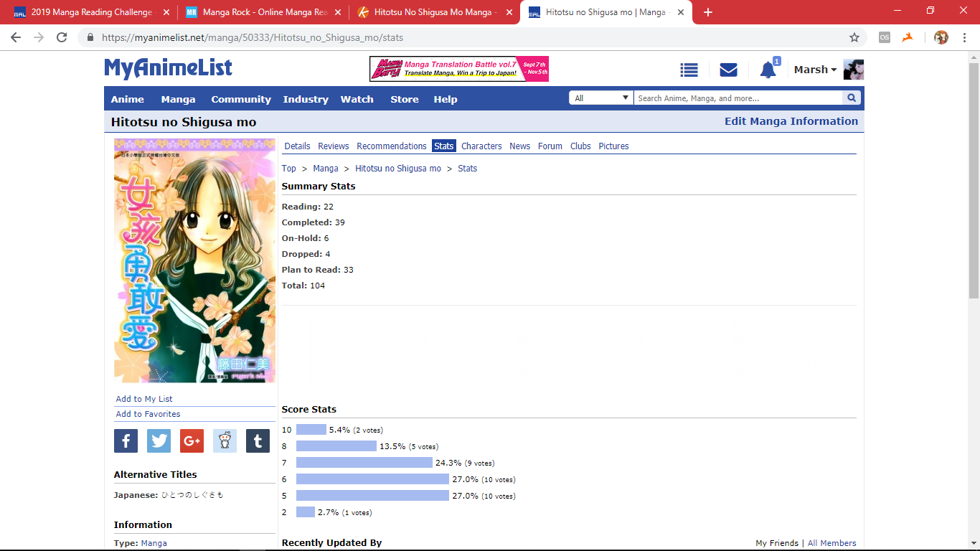Click Add to Favorites link
The width and height of the screenshot is (980, 551).
[x=149, y=414]
